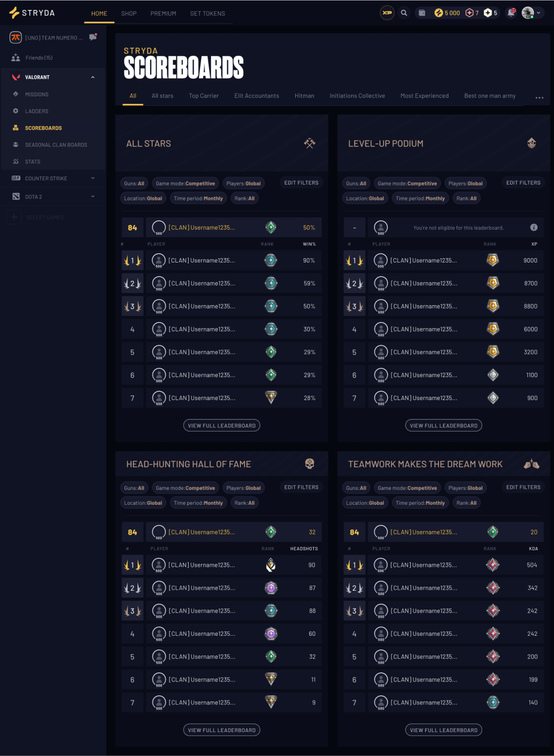Open the XP icon in the top bar
The width and height of the screenshot is (554, 756).
[387, 13]
